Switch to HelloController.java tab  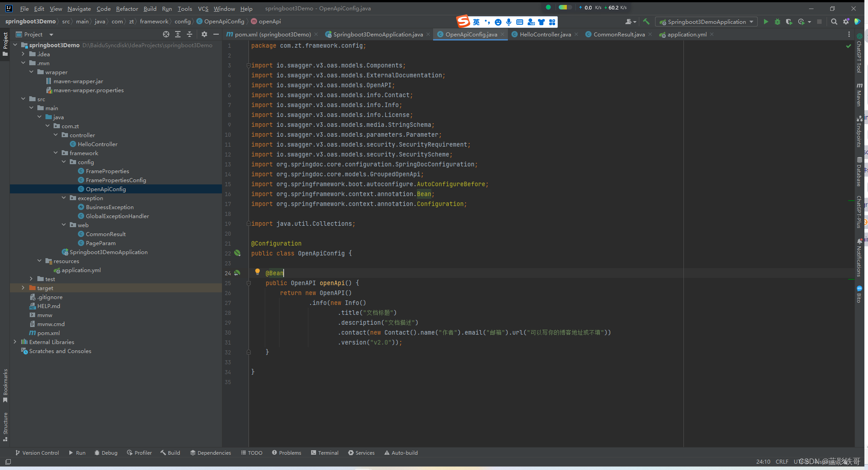coord(545,34)
